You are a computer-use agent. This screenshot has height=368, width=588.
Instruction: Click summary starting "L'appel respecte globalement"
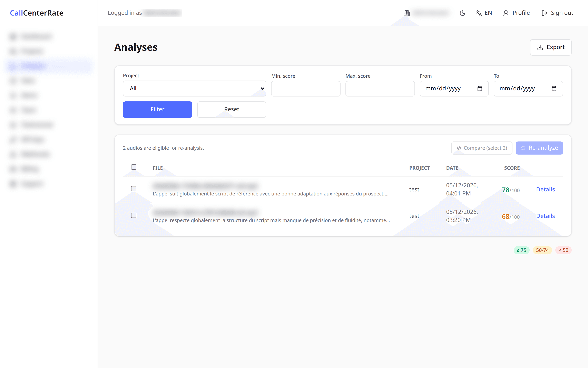point(271,220)
